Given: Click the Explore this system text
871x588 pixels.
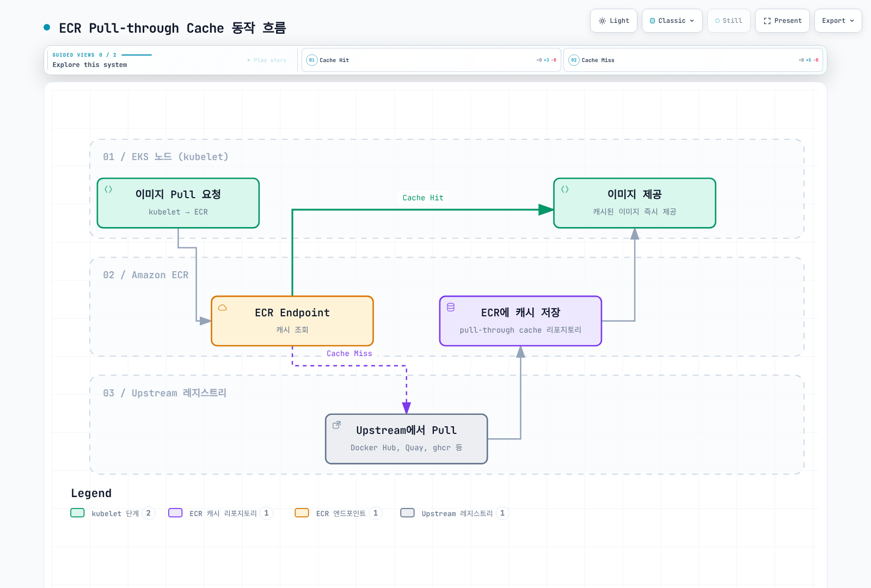Looking at the screenshot, I should [90, 65].
